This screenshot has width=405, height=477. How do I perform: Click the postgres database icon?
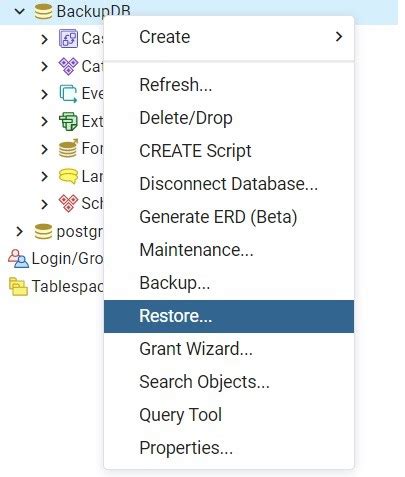point(43,231)
